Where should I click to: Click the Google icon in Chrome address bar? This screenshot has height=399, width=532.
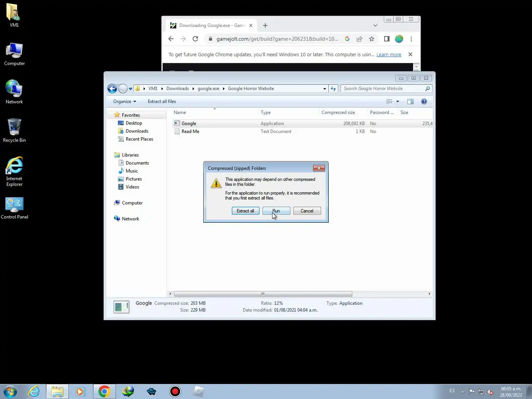(x=347, y=39)
